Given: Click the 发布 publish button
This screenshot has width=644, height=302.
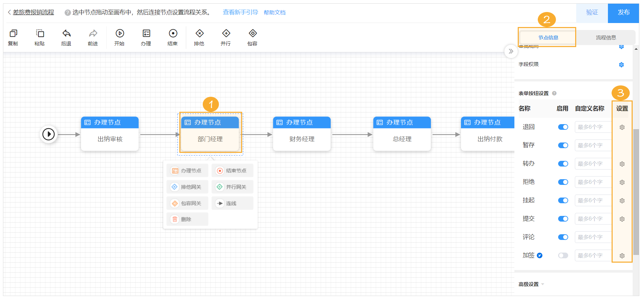Looking at the screenshot, I should [623, 13].
